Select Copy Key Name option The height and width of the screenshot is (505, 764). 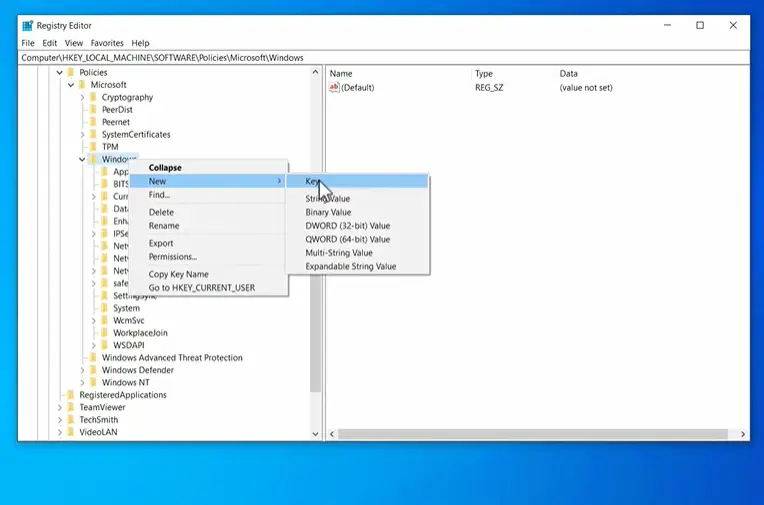click(x=209, y=274)
